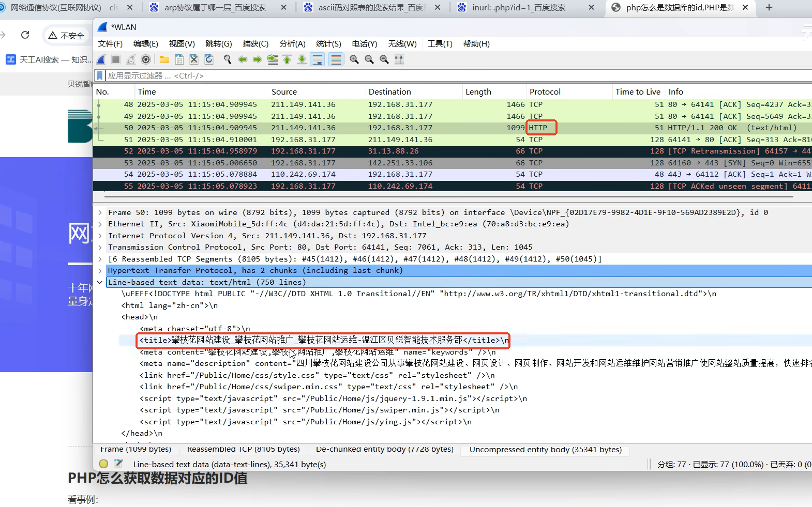Open 分析(A) menu
The height and width of the screenshot is (507, 812).
292,43
